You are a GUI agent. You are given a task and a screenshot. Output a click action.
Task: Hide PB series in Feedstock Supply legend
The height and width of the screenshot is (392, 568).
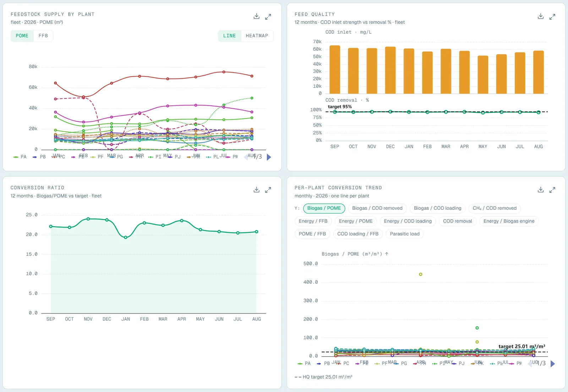click(39, 157)
